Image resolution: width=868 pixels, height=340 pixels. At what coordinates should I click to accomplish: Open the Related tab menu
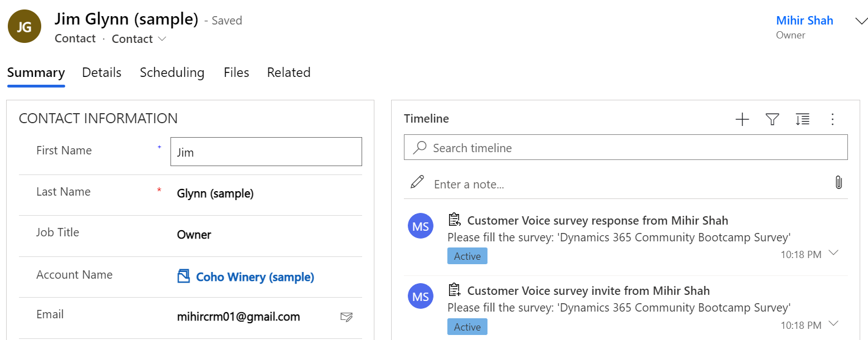(x=288, y=72)
